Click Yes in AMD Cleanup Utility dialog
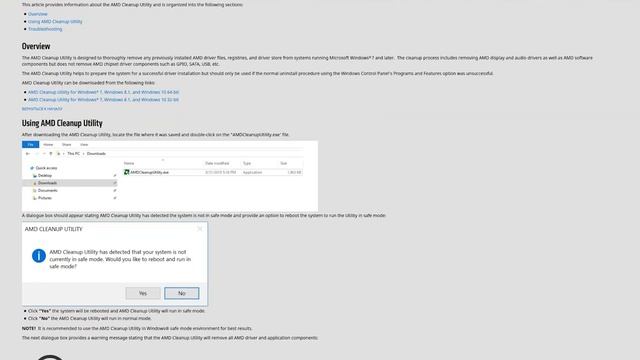The width and height of the screenshot is (640, 360). 143,293
